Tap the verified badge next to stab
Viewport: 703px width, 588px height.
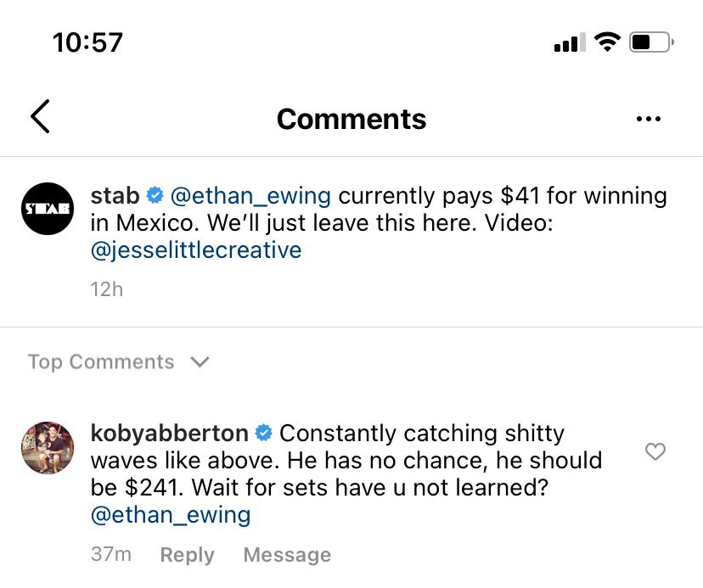(155, 196)
